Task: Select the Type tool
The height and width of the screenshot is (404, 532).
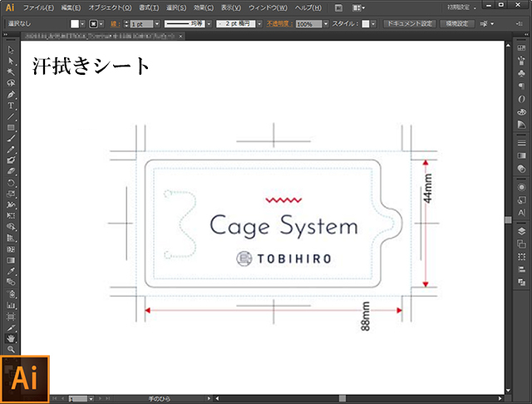Action: click(x=12, y=106)
